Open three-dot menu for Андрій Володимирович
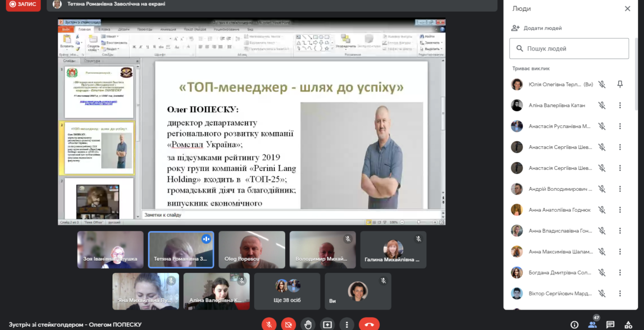This screenshot has width=644, height=330. click(620, 189)
